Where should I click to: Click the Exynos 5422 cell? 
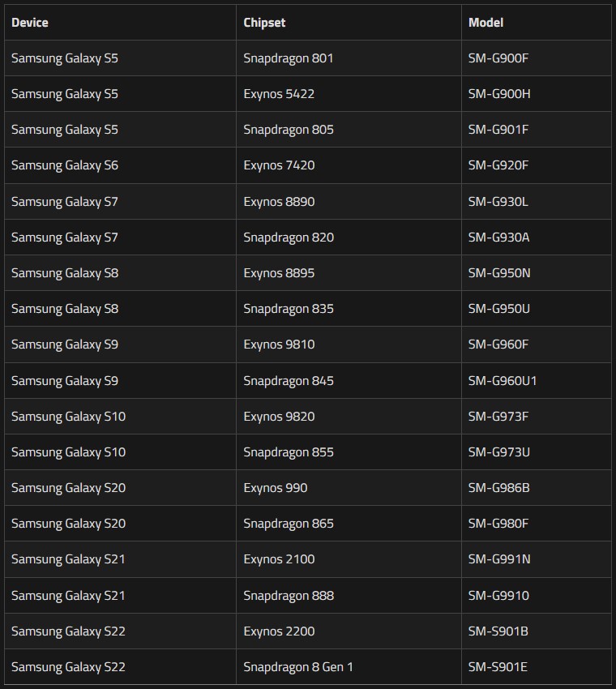(x=279, y=94)
